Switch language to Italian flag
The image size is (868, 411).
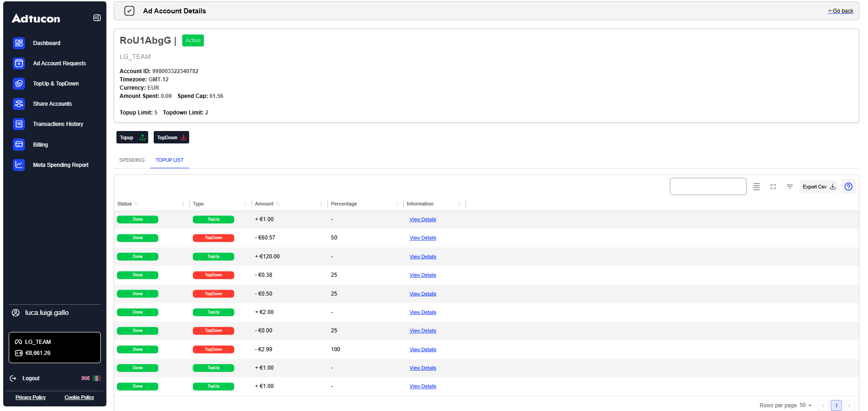[97, 378]
